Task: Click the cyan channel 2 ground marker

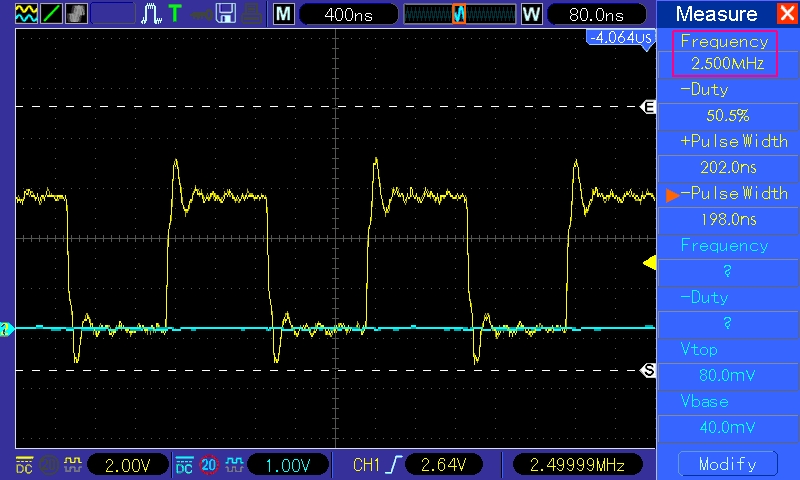Action: (x=7, y=329)
